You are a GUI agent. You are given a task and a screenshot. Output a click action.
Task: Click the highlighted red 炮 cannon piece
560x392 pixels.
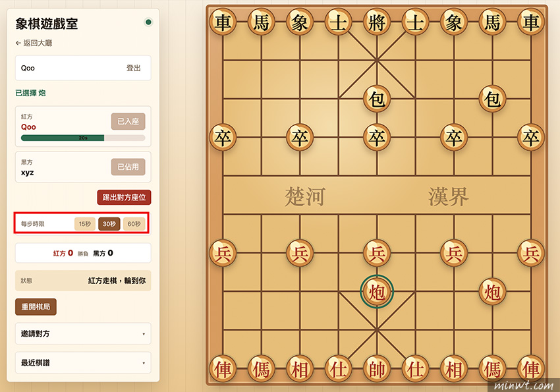(377, 292)
